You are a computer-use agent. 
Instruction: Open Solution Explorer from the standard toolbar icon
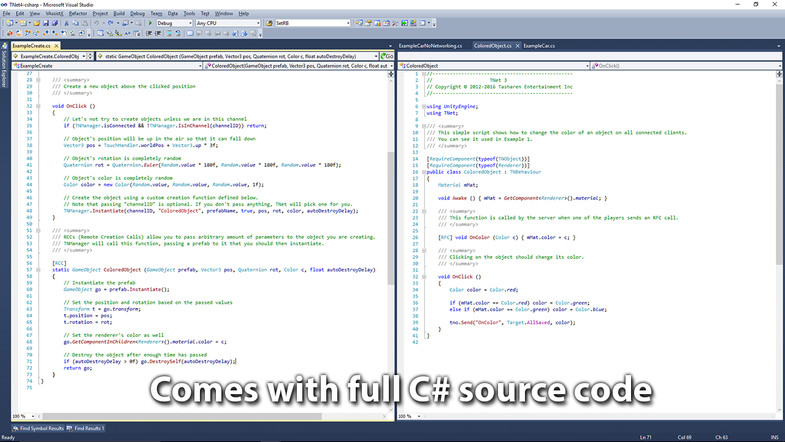(359, 23)
